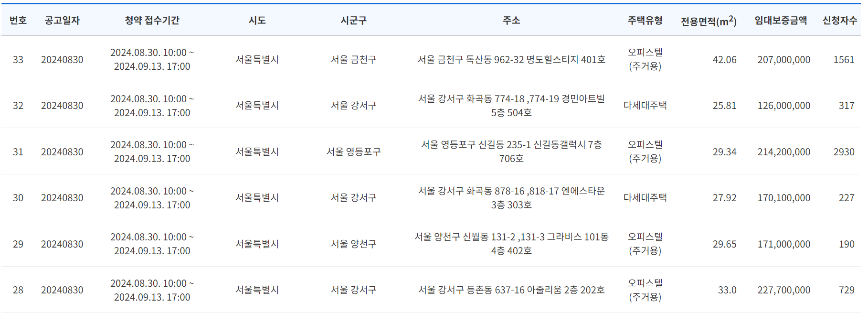Click 오피스텔(주거용) type in row 29
This screenshot has height=313, width=868.
[x=645, y=244]
